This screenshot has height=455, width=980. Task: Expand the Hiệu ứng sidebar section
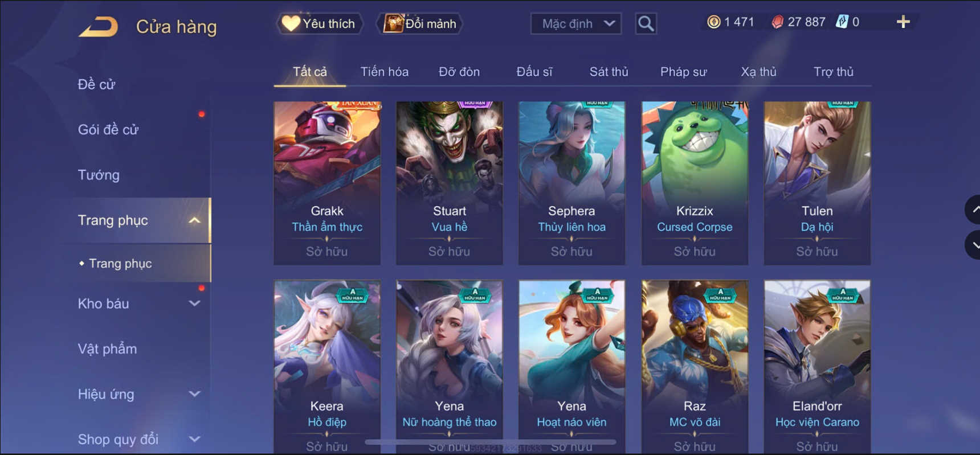[x=194, y=393]
